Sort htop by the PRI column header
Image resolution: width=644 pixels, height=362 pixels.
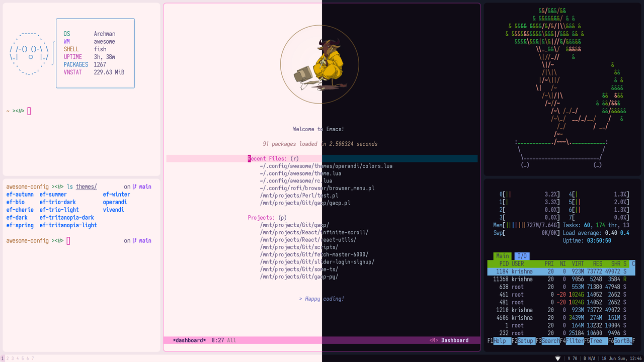pos(549,263)
